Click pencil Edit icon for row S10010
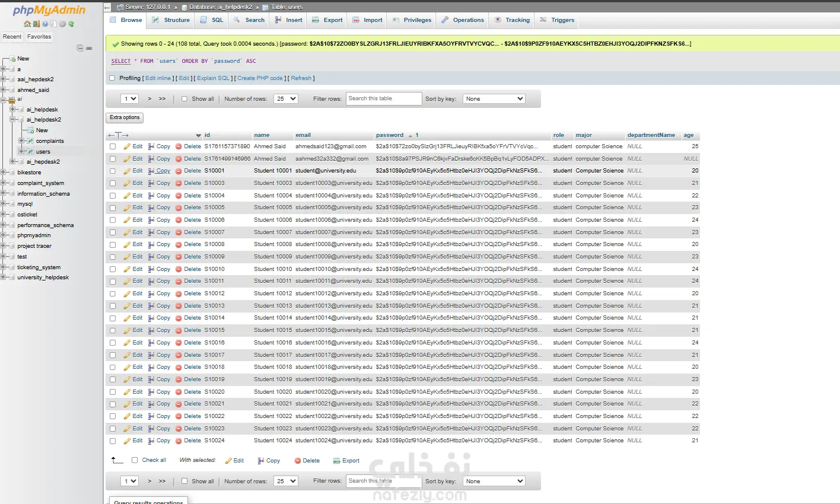840x504 pixels. pos(127,269)
